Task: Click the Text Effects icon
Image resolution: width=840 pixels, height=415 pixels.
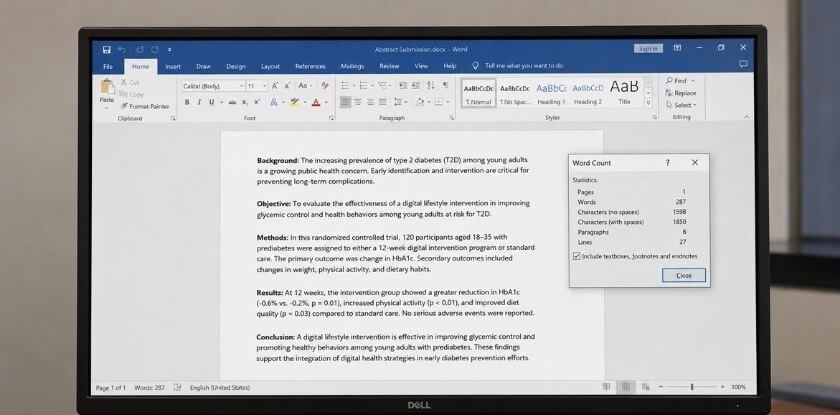Action: coord(274,102)
